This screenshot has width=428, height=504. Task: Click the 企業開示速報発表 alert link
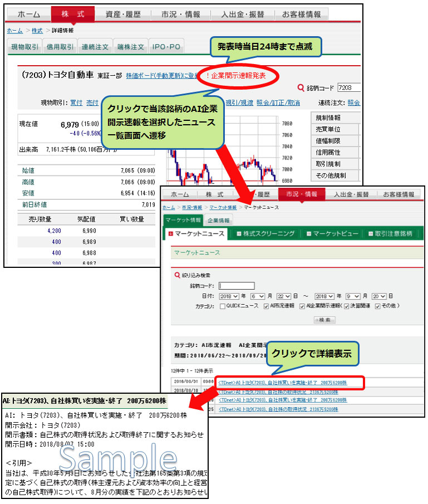[x=236, y=76]
